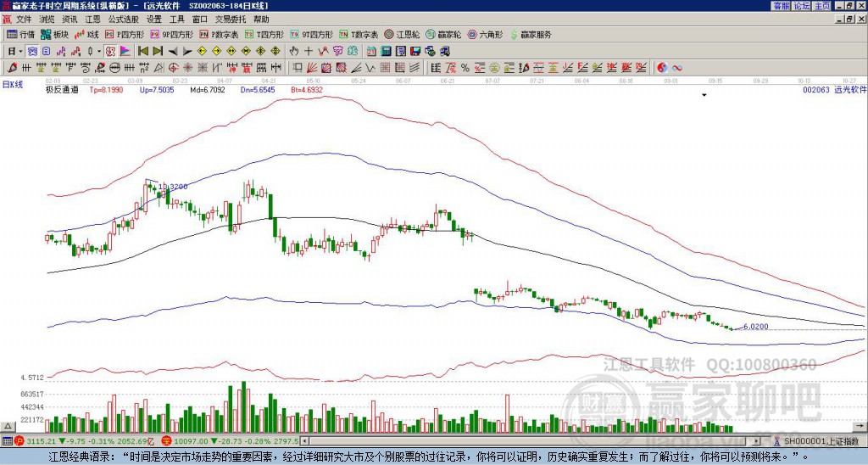Click the 6.0200 price annotation
This screenshot has height=465, width=868.
[x=755, y=327]
